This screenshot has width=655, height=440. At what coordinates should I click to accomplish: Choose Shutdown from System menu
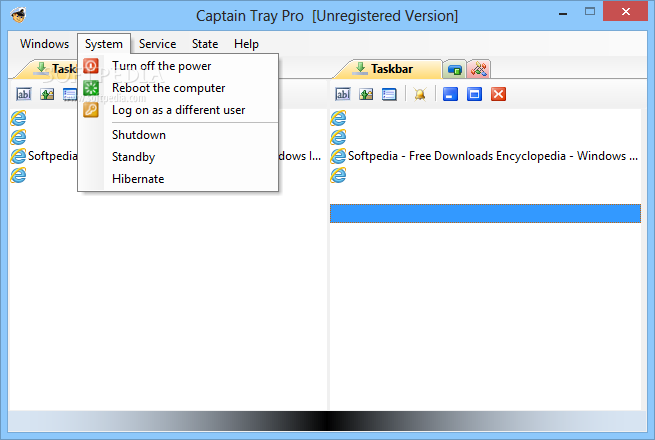[x=178, y=135]
